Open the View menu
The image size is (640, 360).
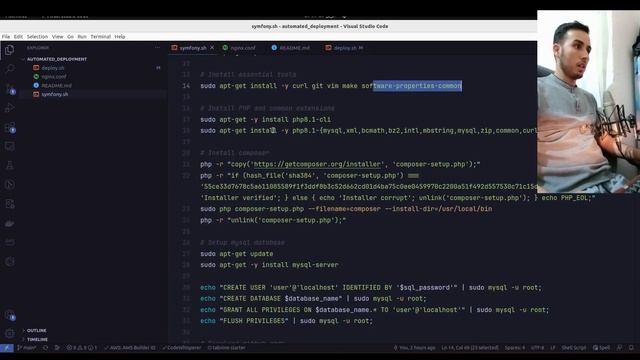pos(58,37)
